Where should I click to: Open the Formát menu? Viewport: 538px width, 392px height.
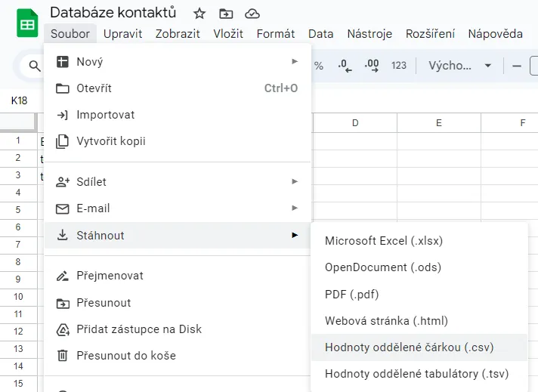pos(276,33)
